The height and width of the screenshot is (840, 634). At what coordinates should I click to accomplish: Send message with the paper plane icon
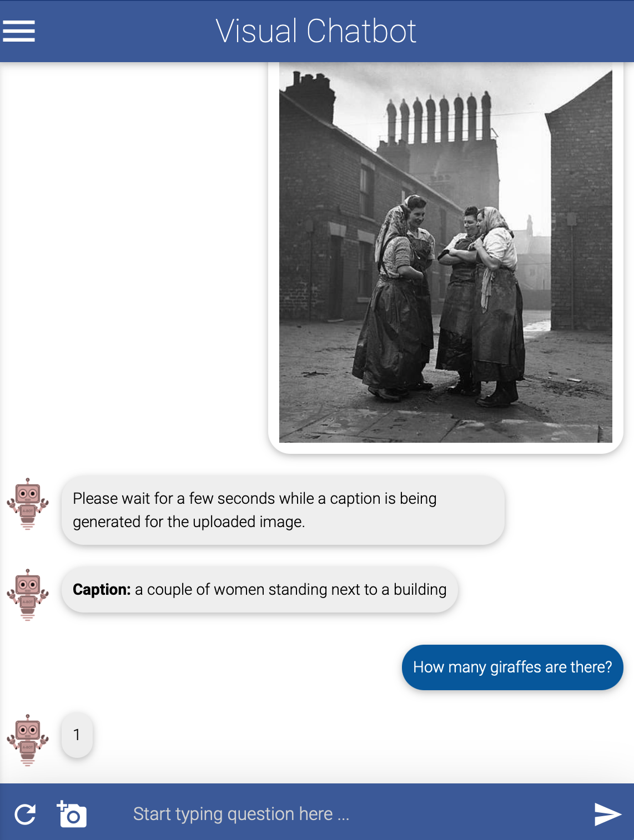pos(607,814)
